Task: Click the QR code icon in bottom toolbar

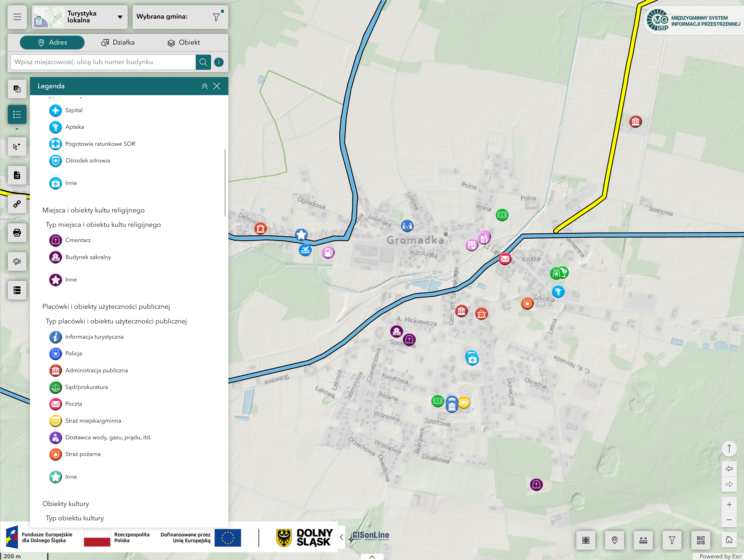Action: pyautogui.click(x=701, y=540)
